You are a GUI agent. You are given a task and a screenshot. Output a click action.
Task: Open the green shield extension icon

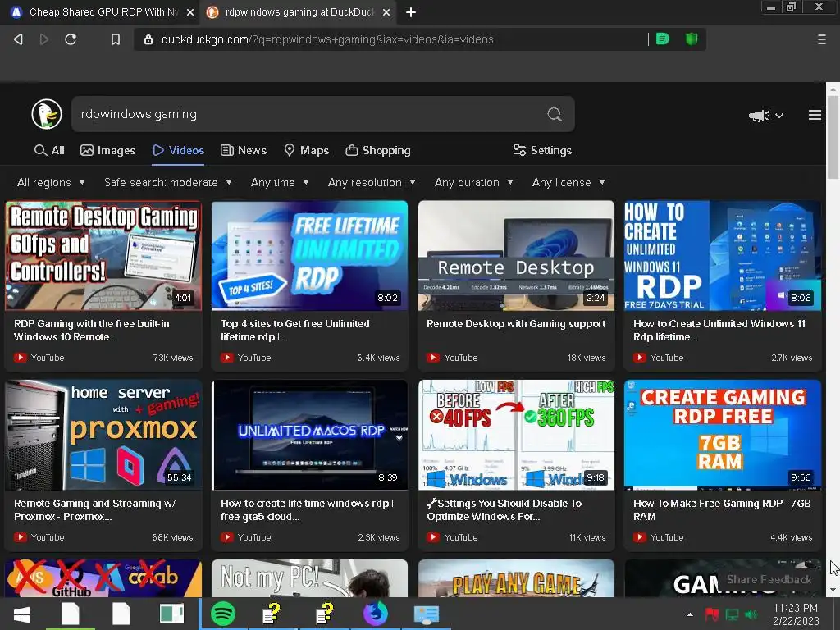(692, 39)
